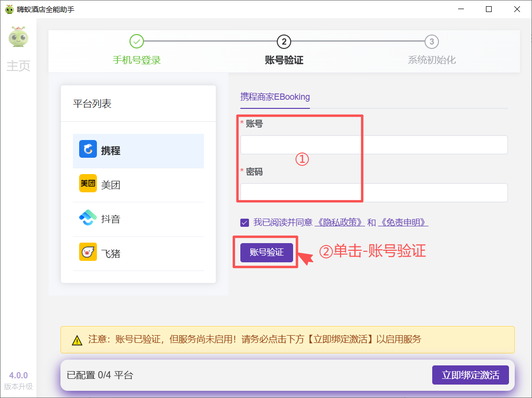Click the 账号验证 verification button
Image resolution: width=532 pixels, height=398 pixels.
(266, 252)
